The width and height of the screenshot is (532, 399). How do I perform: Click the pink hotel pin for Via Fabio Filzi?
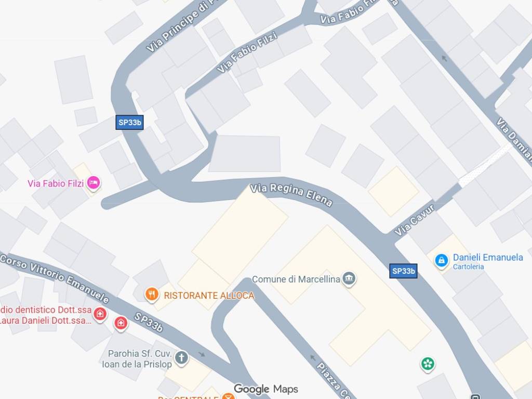(x=94, y=183)
